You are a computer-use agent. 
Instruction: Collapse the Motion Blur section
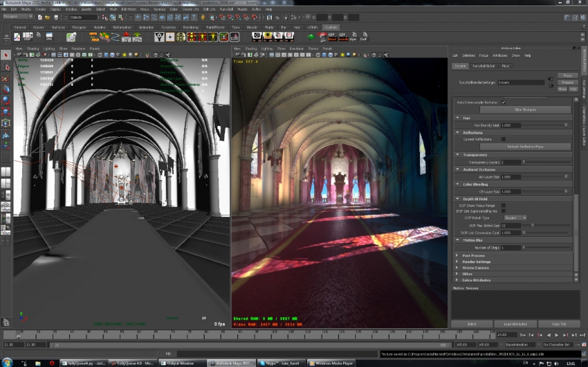coord(458,240)
